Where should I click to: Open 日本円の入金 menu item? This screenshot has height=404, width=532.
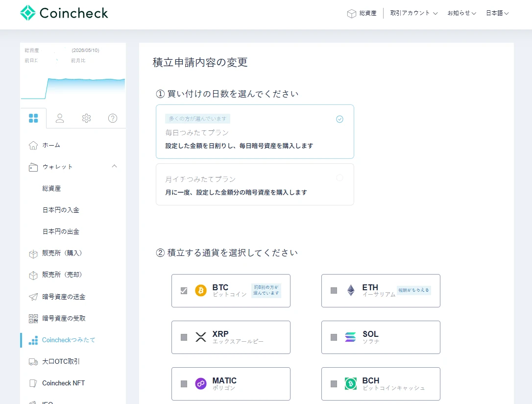tap(61, 210)
